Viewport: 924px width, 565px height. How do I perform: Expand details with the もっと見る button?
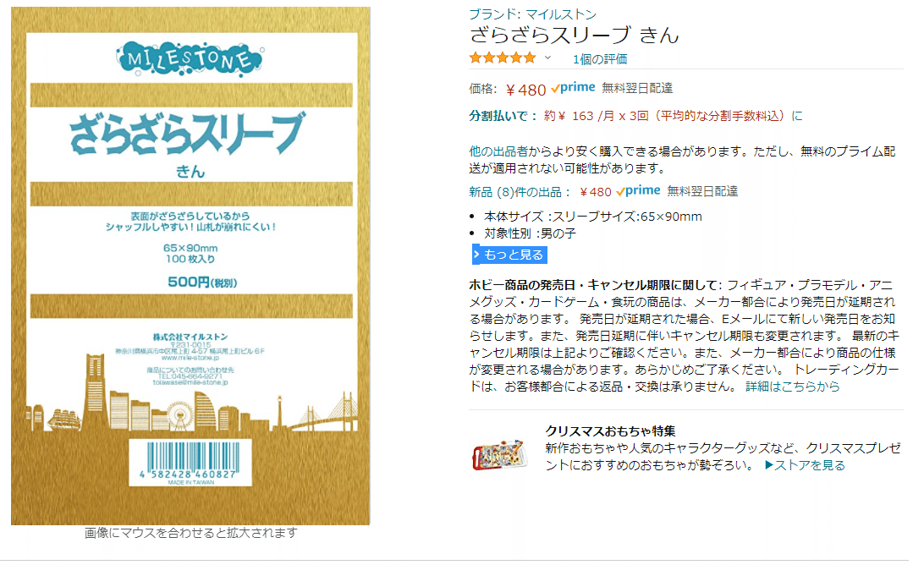tap(509, 255)
